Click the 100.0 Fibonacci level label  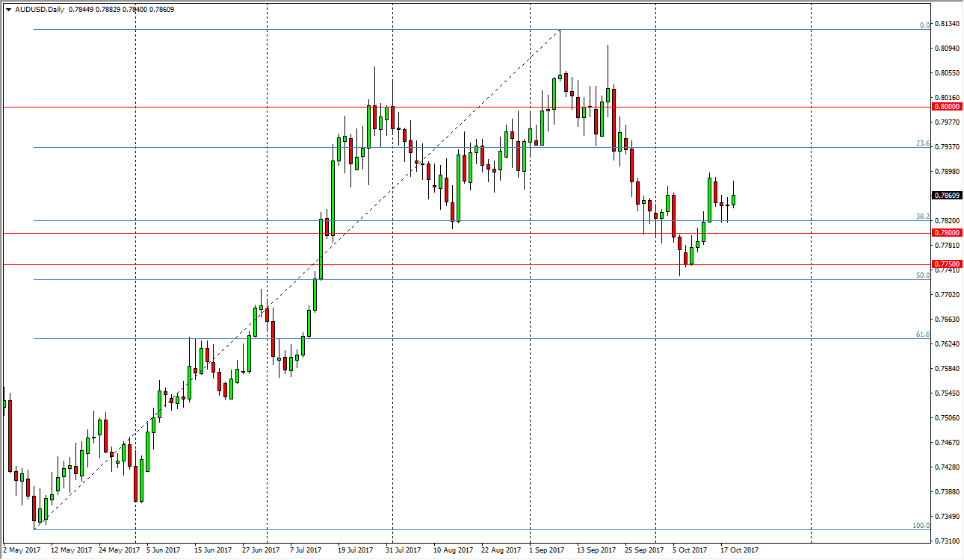920,524
